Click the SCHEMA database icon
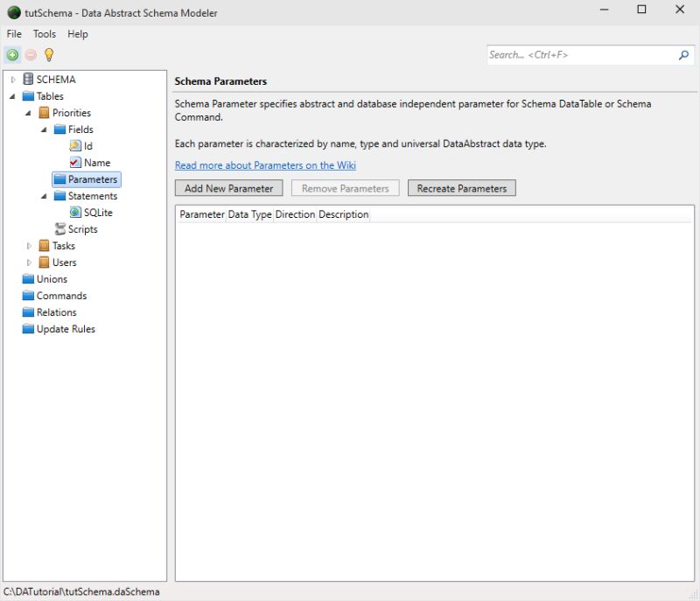The image size is (700, 601). pos(28,79)
